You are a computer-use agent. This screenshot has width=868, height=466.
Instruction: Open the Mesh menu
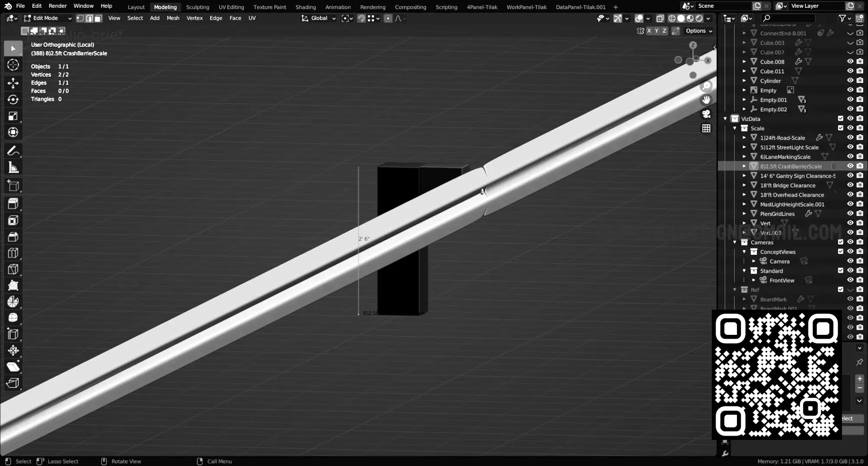point(173,18)
